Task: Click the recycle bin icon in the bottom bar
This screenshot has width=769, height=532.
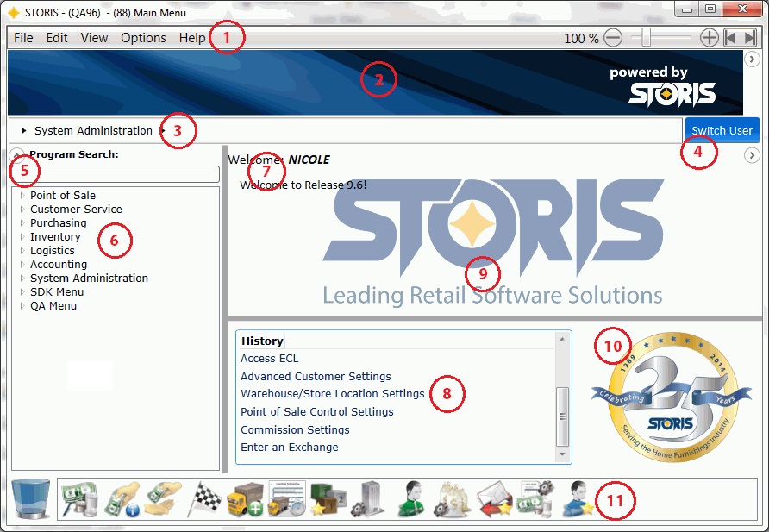Action: [x=28, y=498]
